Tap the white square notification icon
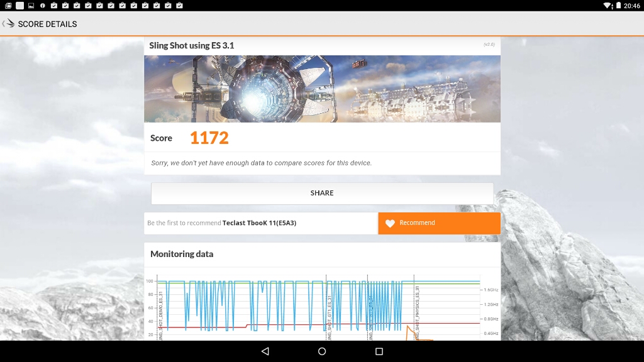Image resolution: width=644 pixels, height=362 pixels. tap(19, 5)
